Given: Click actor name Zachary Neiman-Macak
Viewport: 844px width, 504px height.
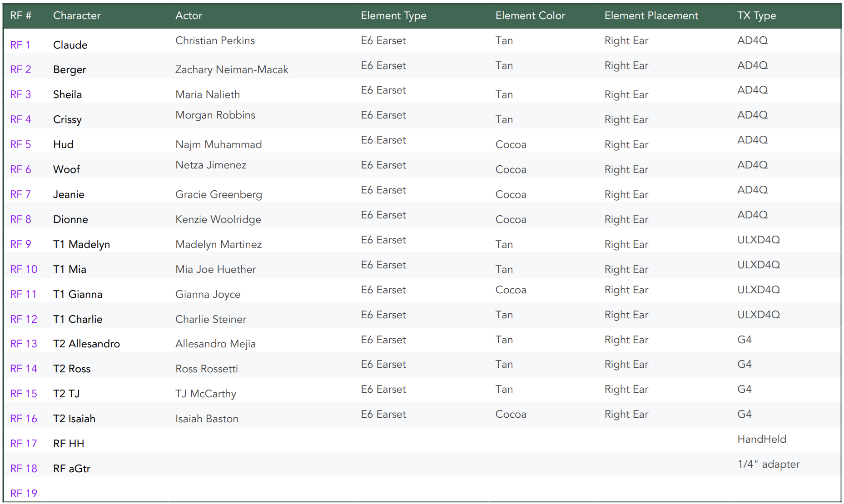Looking at the screenshot, I should click(x=232, y=70).
